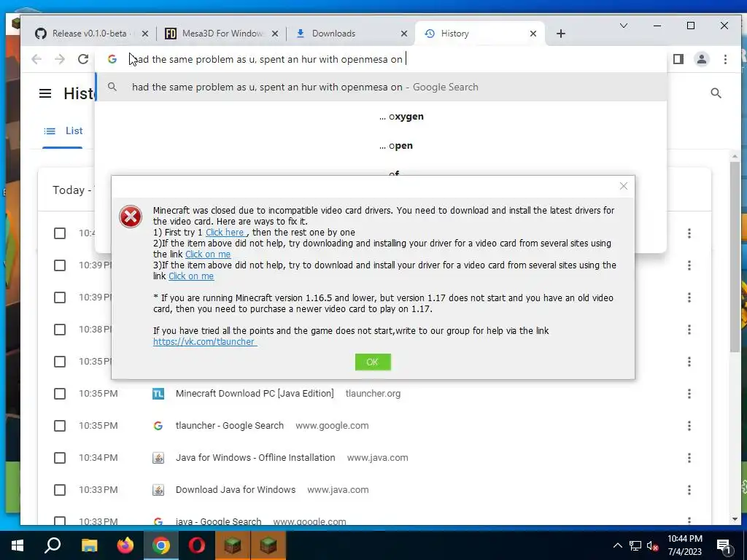747x560 pixels.
Task: Tick the checkbox for Java Offline Installation entry
Action: coord(60,458)
